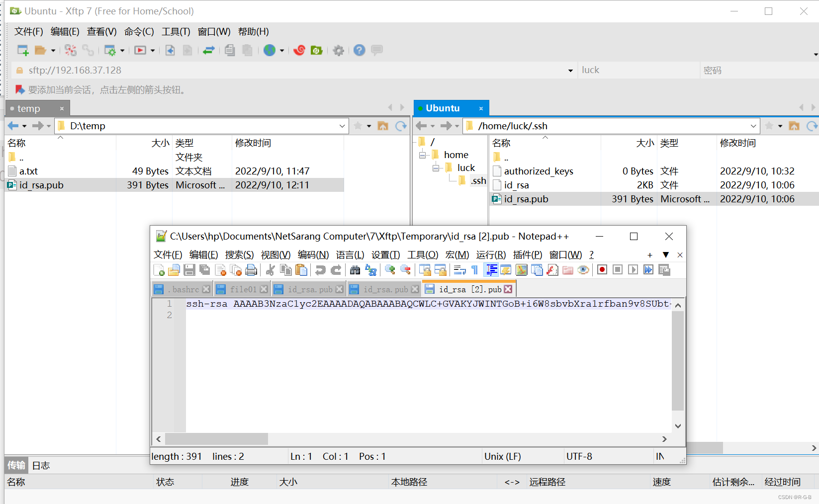Close the id_rsa [2].pub tab

click(508, 289)
